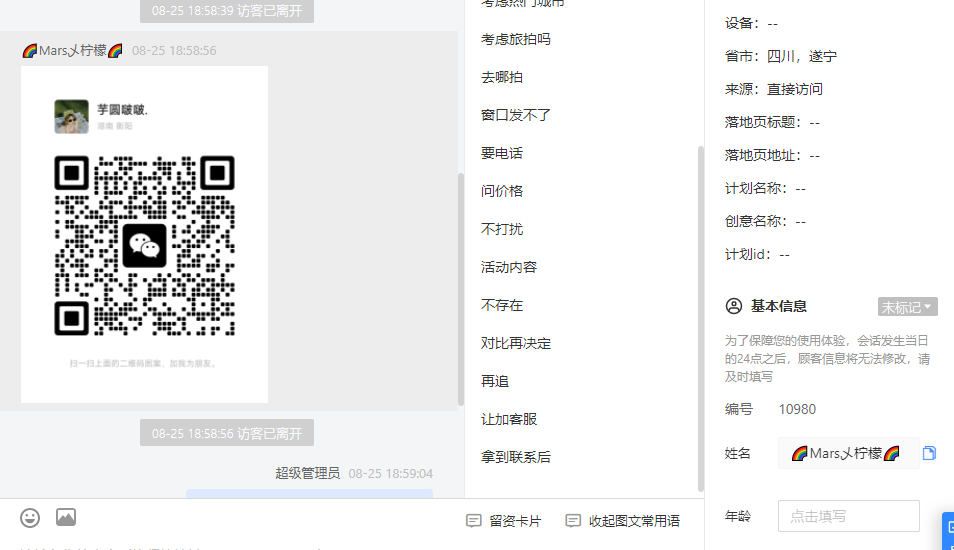954x550 pixels.
Task: Click the 超级管理员 sender label
Action: pyautogui.click(x=307, y=473)
